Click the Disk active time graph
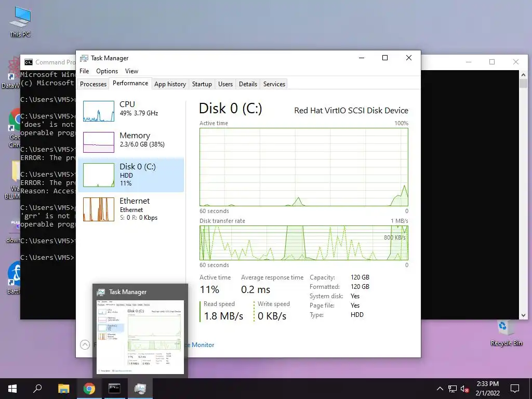532x399 pixels. click(x=303, y=167)
